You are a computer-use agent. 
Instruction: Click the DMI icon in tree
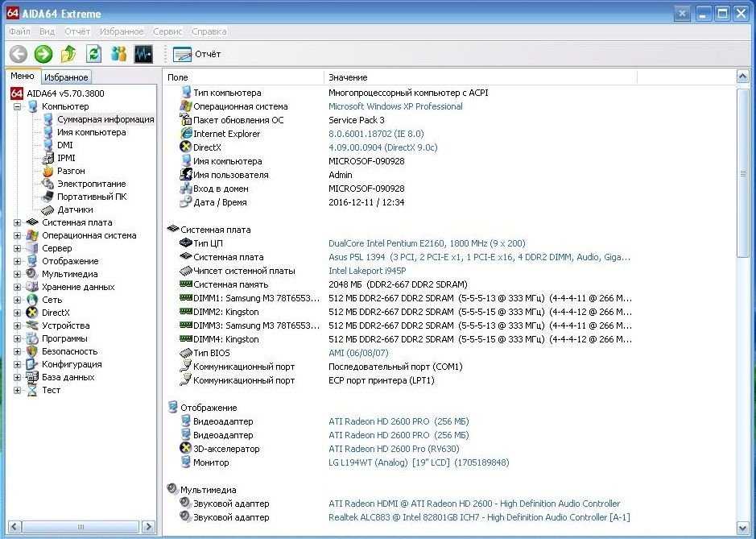pyautogui.click(x=48, y=145)
